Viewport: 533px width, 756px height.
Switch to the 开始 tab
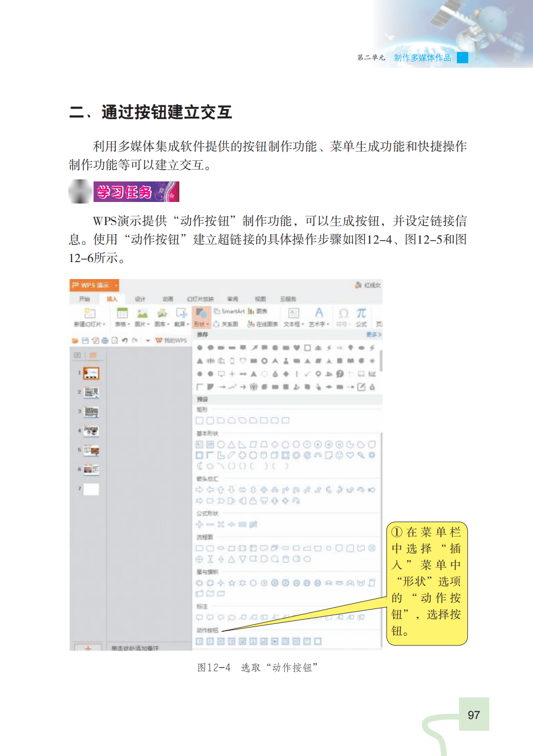pyautogui.click(x=84, y=299)
